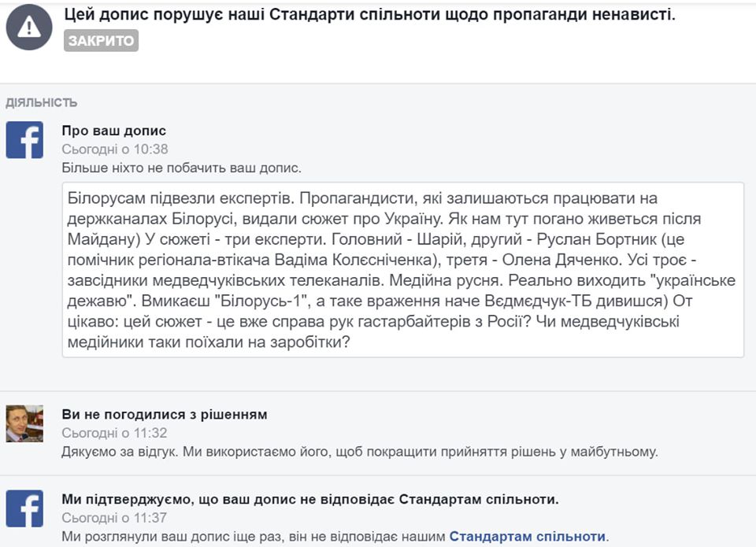The width and height of the screenshot is (756, 547).
Task: Click the violation notice headline text
Action: pyautogui.click(x=370, y=15)
